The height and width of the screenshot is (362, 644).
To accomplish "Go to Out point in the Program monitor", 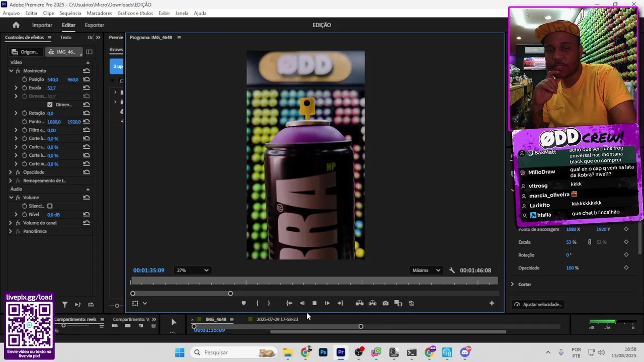I will click(340, 303).
